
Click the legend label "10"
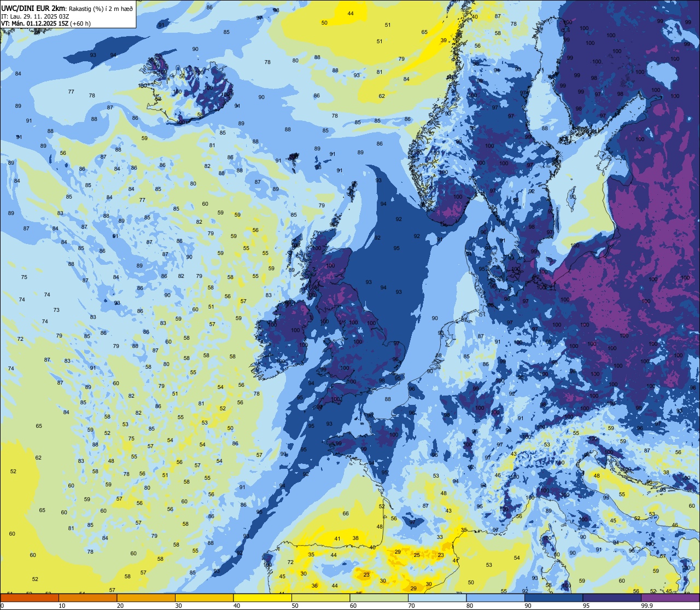click(x=62, y=606)
